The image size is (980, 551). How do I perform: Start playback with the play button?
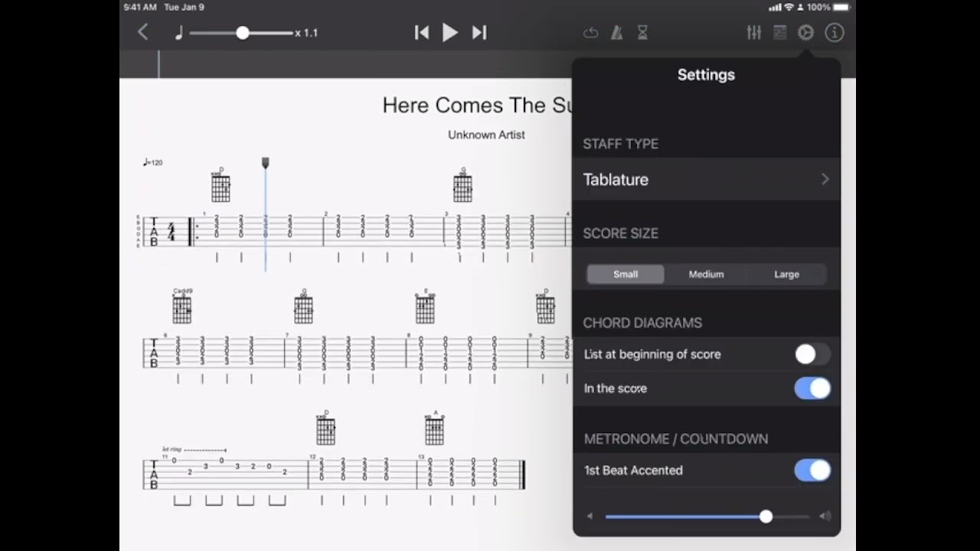(450, 32)
